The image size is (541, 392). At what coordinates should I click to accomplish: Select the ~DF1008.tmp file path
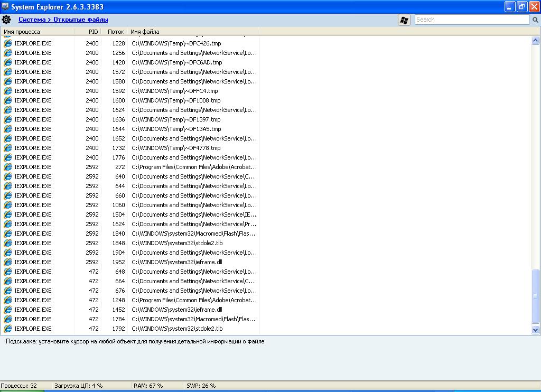(176, 100)
